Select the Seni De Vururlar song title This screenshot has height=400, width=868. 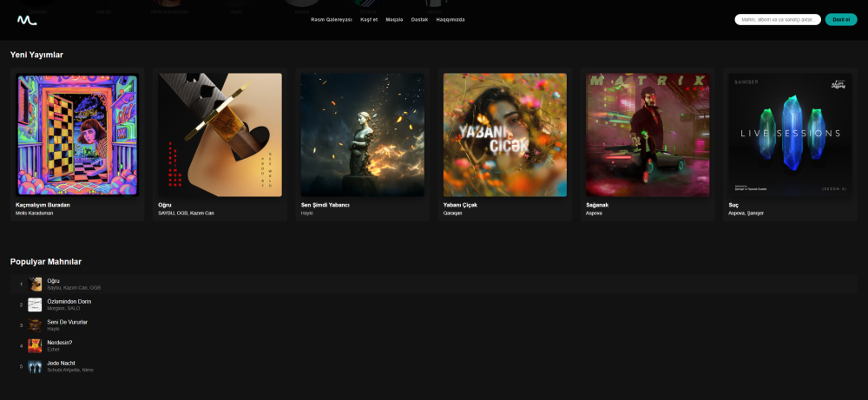click(x=67, y=322)
